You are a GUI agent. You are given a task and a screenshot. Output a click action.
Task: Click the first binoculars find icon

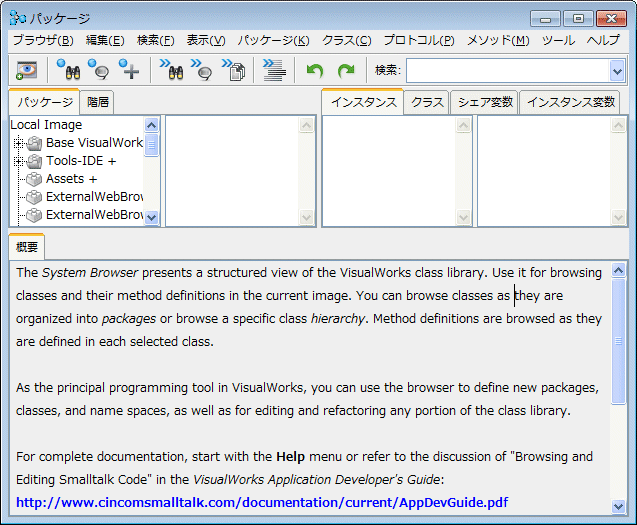coord(68,70)
